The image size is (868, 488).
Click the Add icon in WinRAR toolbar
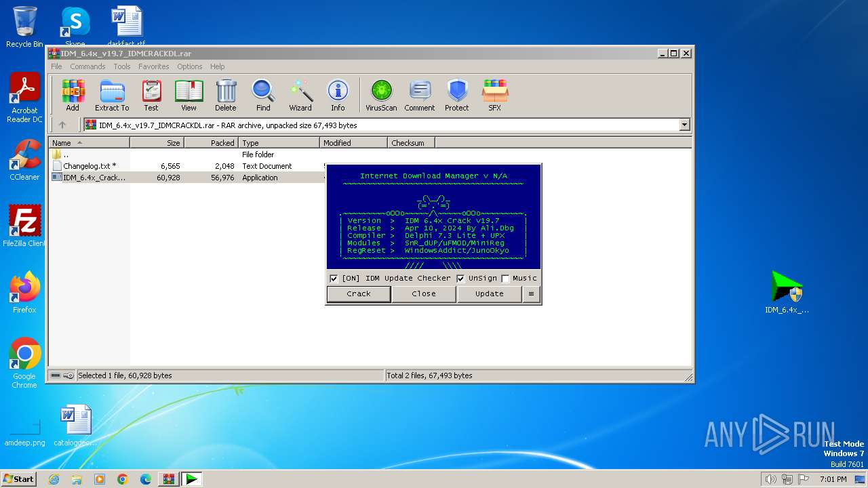click(x=73, y=96)
